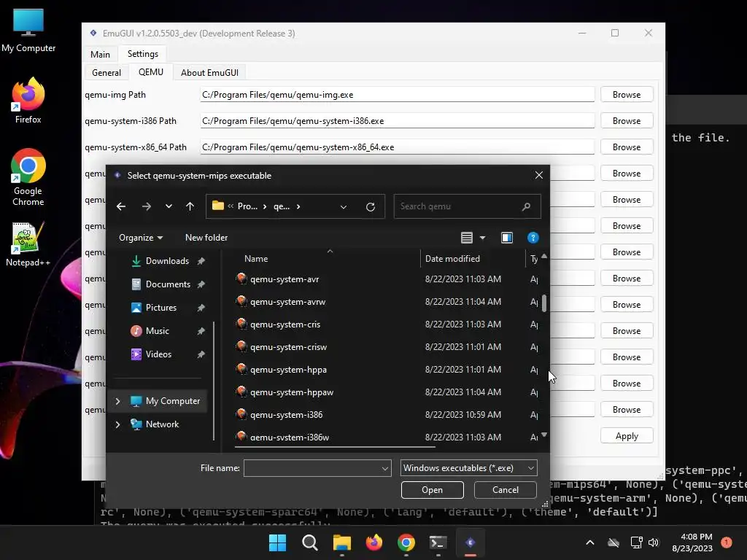Change view layout icon
The width and height of the screenshot is (747, 560).
click(466, 238)
